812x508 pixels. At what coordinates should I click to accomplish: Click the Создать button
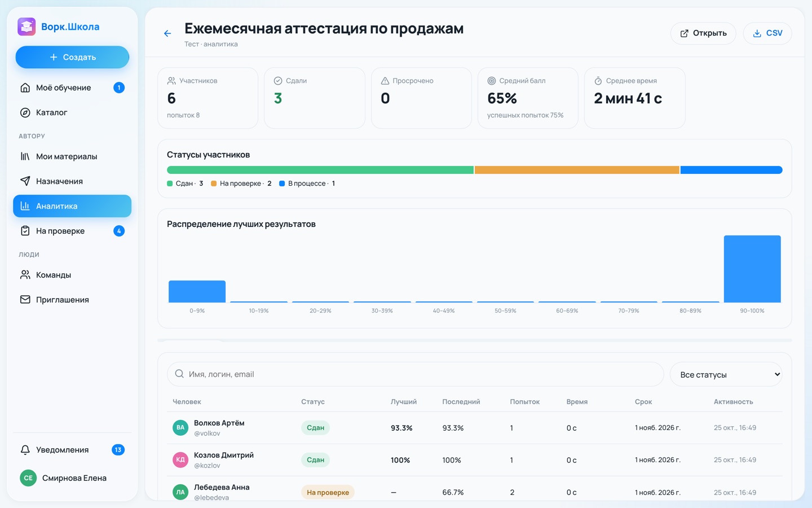click(72, 57)
